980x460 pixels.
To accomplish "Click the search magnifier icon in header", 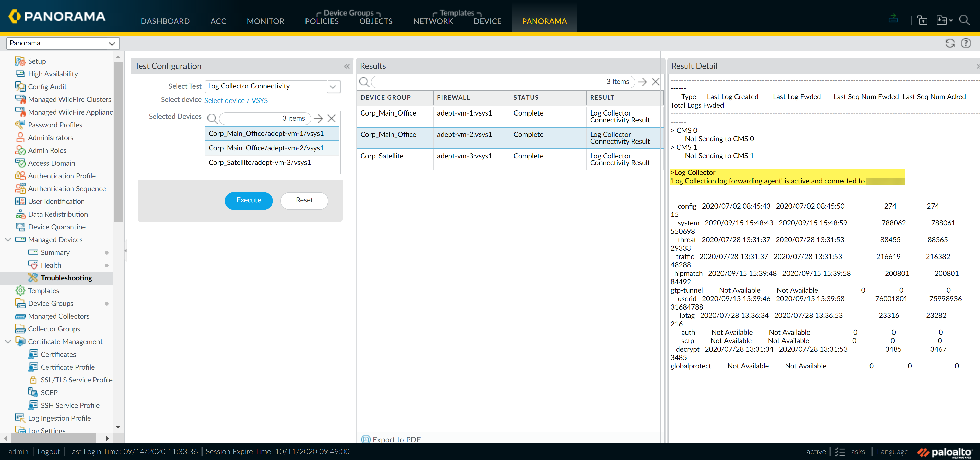I will [964, 20].
